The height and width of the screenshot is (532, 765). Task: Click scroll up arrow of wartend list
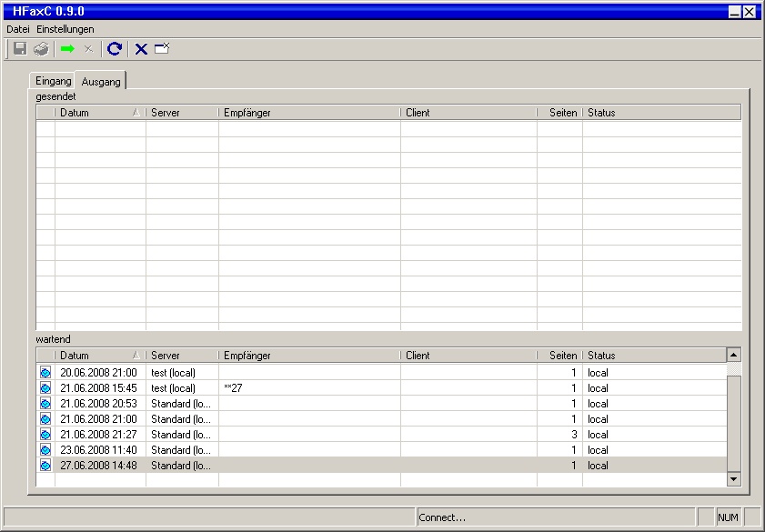(x=734, y=355)
